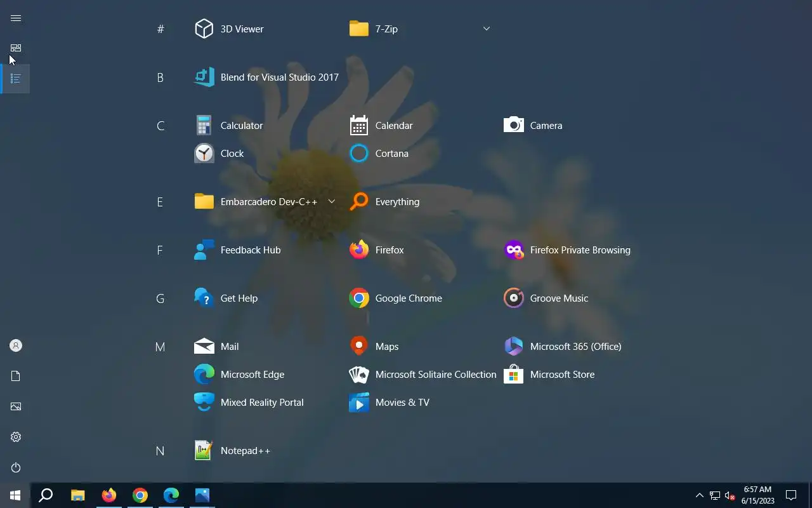
Task: Switch to Edge on the taskbar
Action: point(171,495)
